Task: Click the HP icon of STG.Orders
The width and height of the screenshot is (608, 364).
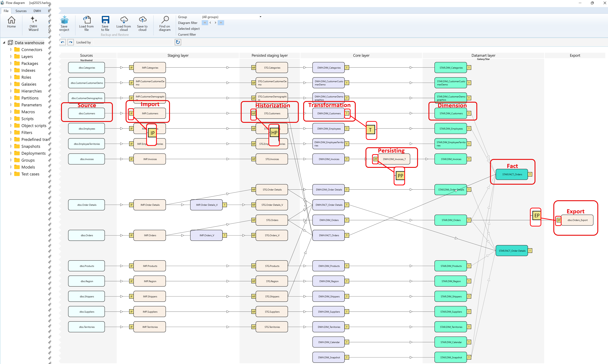Action: click(x=253, y=220)
